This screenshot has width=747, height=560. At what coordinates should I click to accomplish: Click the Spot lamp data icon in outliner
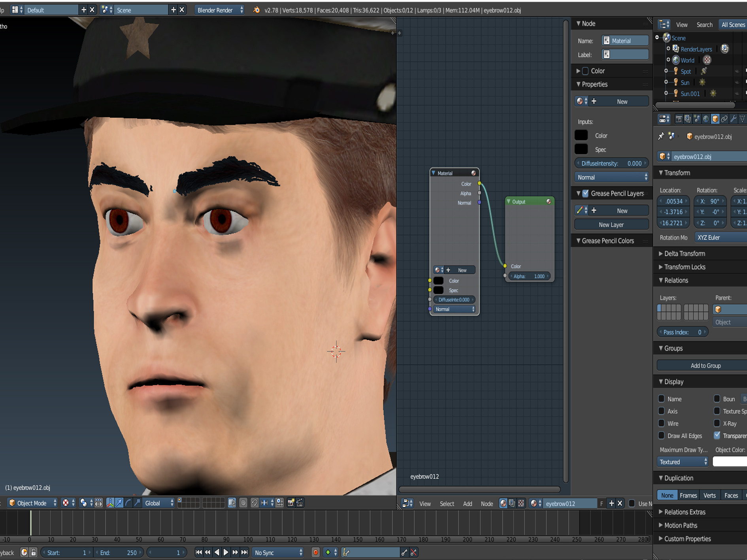[704, 71]
